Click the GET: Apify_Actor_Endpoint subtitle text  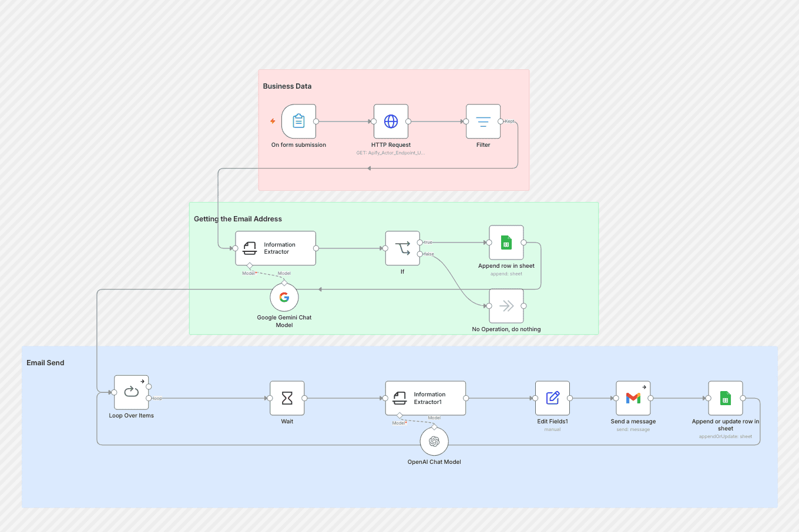[391, 153]
